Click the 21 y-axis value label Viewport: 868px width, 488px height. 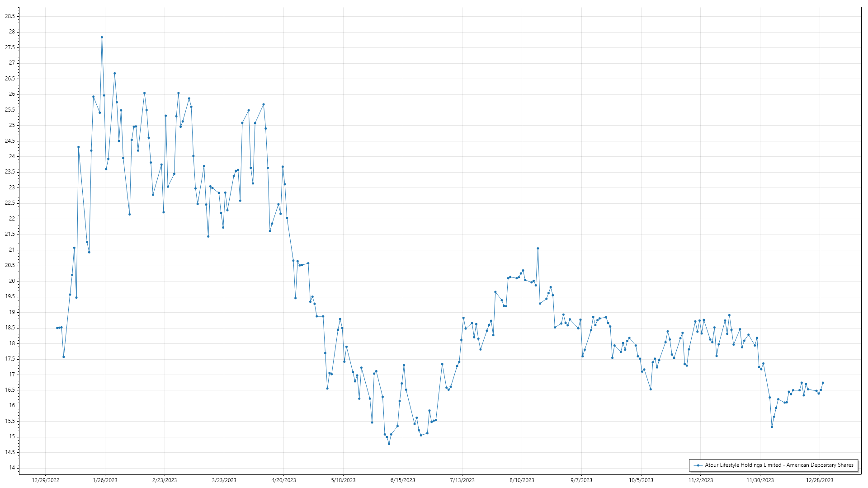[12, 250]
